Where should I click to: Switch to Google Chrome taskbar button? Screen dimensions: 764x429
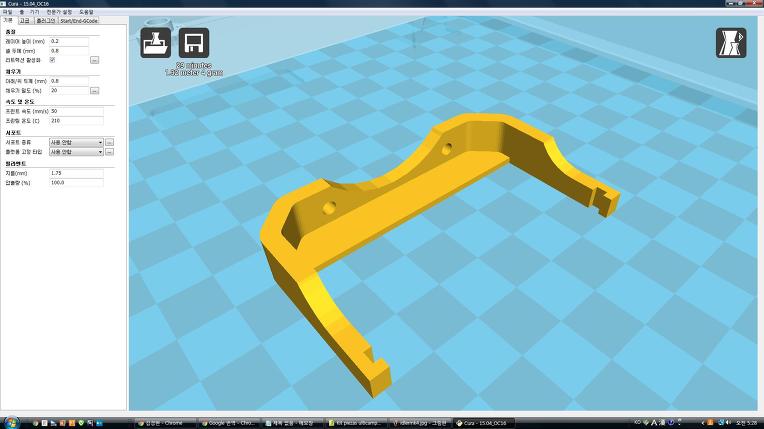(229, 423)
